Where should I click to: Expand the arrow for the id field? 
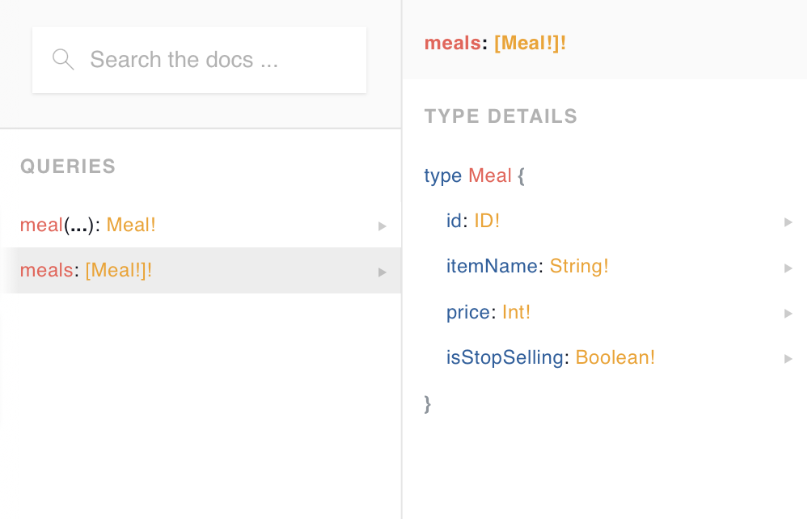click(x=789, y=222)
